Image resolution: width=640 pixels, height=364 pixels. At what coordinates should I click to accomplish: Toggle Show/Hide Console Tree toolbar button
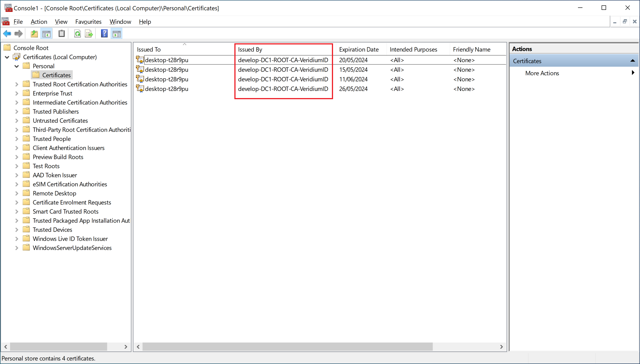coord(46,33)
